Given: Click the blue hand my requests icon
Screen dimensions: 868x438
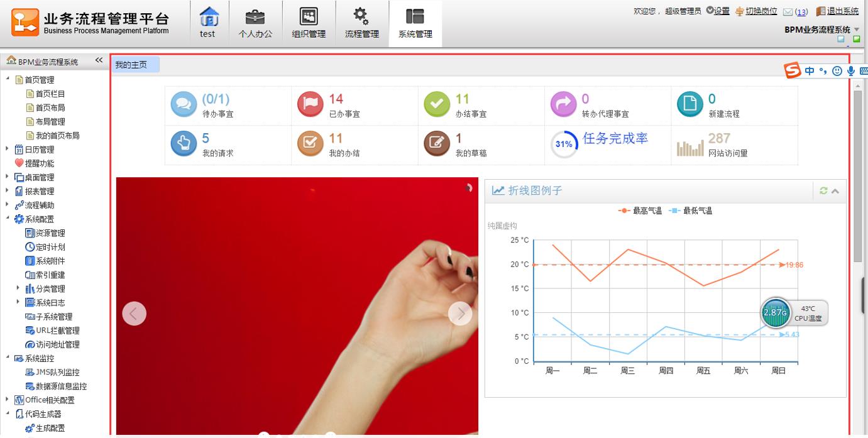Looking at the screenshot, I should click(184, 144).
